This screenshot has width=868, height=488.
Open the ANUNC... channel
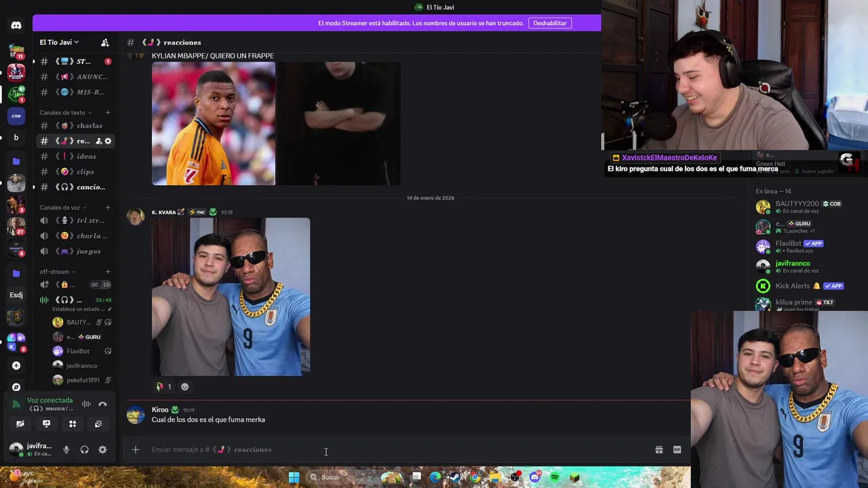[x=75, y=77]
